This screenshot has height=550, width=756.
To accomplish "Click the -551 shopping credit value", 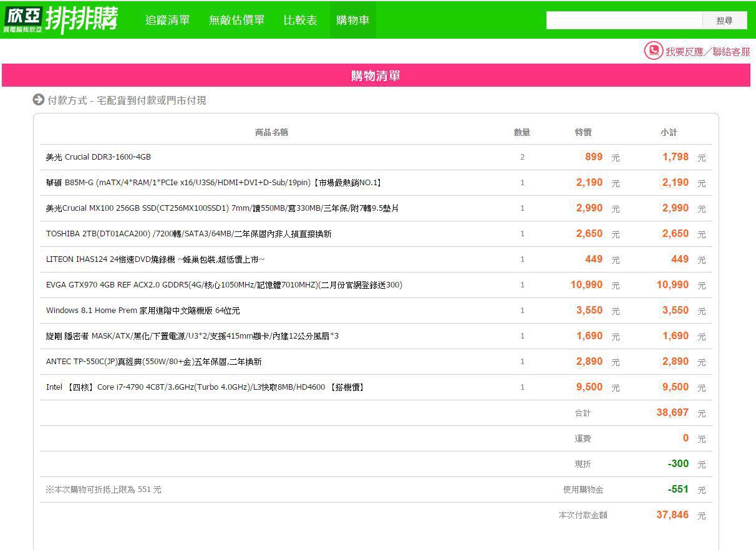I will (x=678, y=490).
